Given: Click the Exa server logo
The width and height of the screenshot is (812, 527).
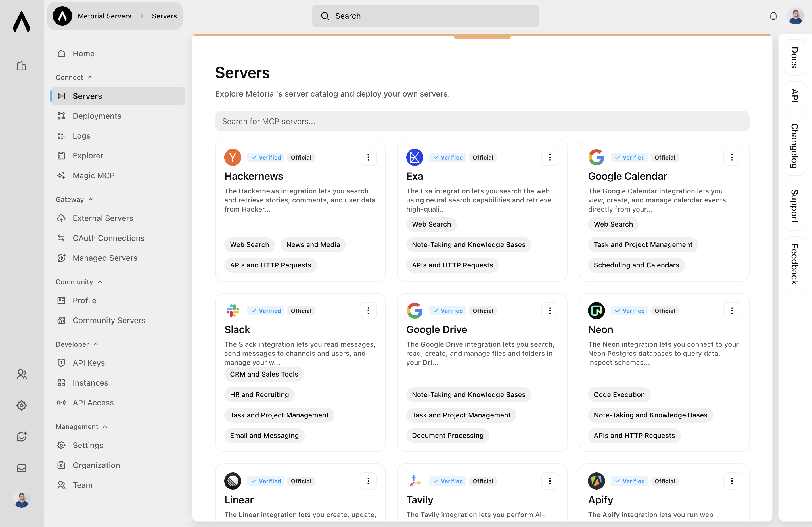Looking at the screenshot, I should click(x=415, y=157).
